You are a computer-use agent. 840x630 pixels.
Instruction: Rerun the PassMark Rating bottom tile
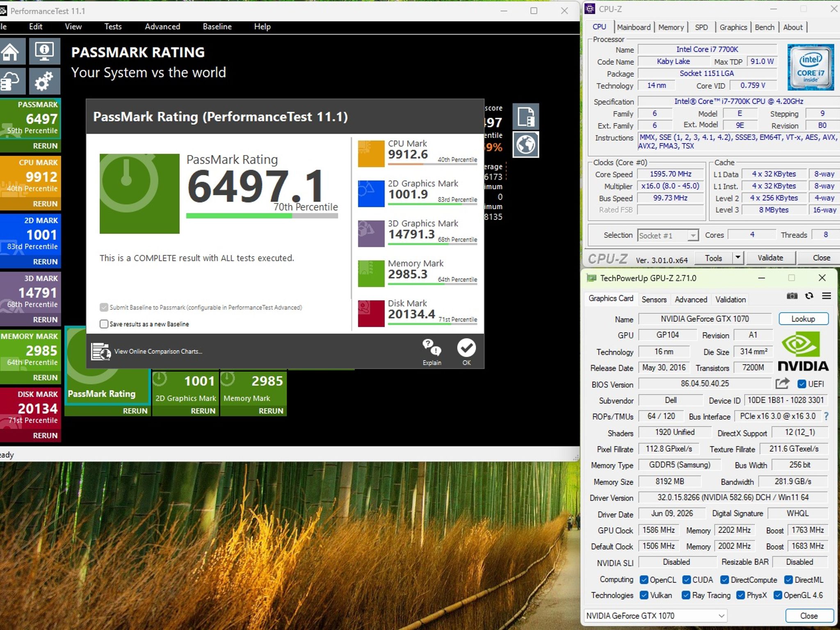click(135, 411)
